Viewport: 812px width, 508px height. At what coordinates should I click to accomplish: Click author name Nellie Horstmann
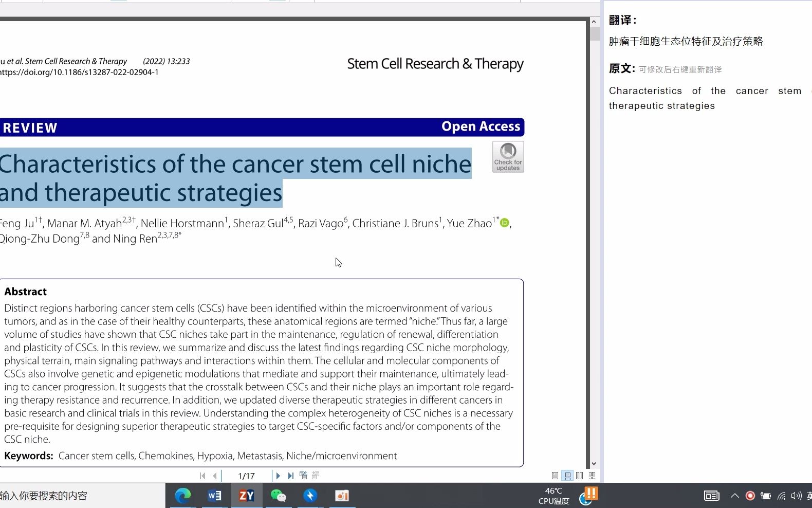tap(182, 223)
